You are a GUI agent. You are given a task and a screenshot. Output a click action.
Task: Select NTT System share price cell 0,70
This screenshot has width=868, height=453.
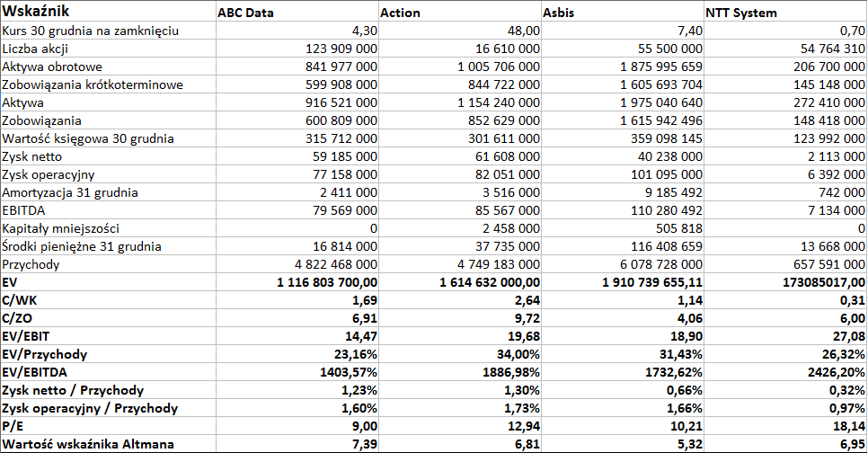785,31
